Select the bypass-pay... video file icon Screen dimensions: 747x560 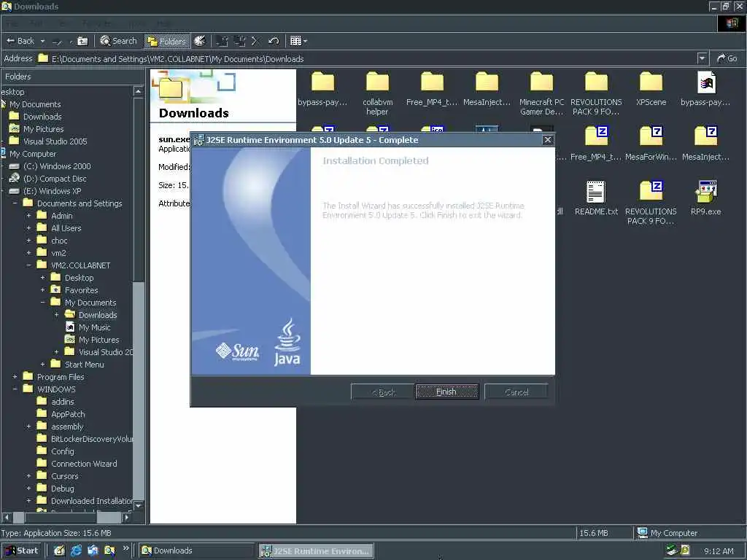705,88
